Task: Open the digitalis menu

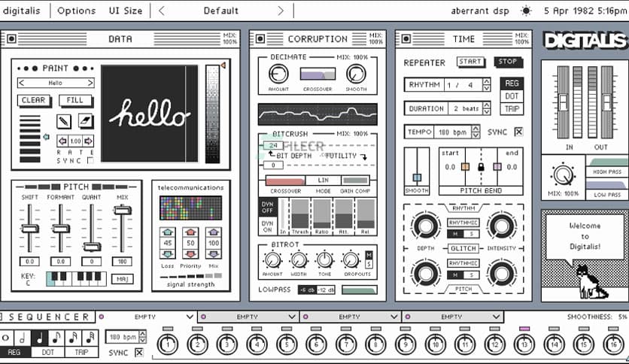Action: 22,11
